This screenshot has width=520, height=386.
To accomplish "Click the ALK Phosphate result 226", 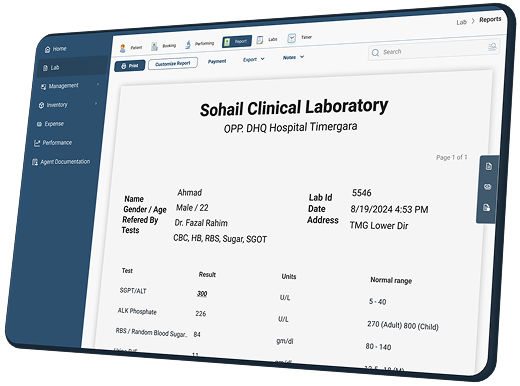I will click(x=201, y=313).
